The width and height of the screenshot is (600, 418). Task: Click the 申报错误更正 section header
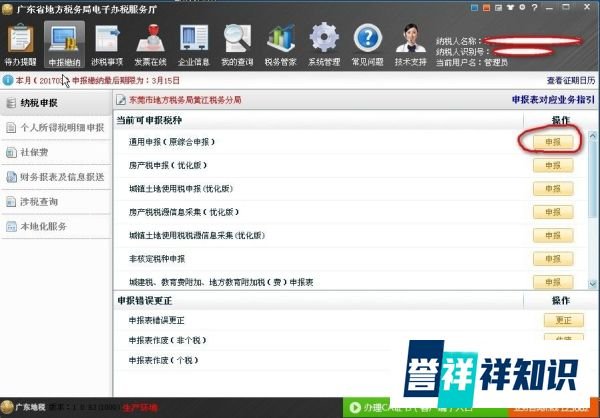pos(145,301)
